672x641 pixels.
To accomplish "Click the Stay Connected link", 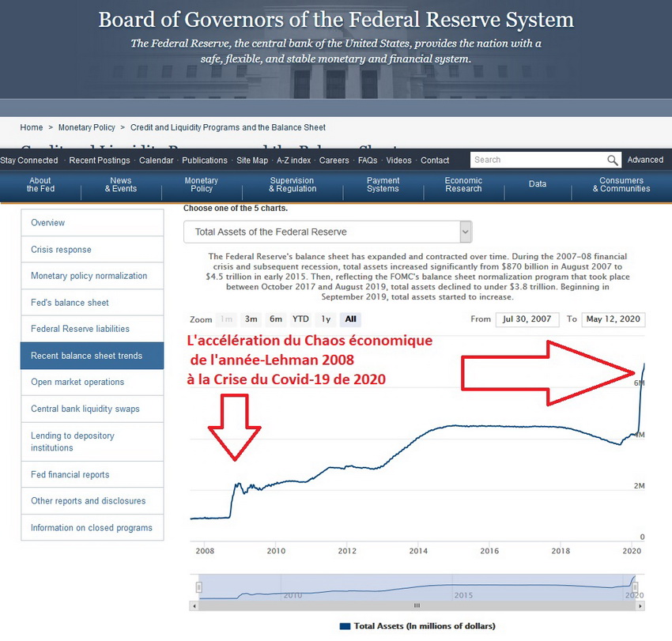I will (29, 160).
